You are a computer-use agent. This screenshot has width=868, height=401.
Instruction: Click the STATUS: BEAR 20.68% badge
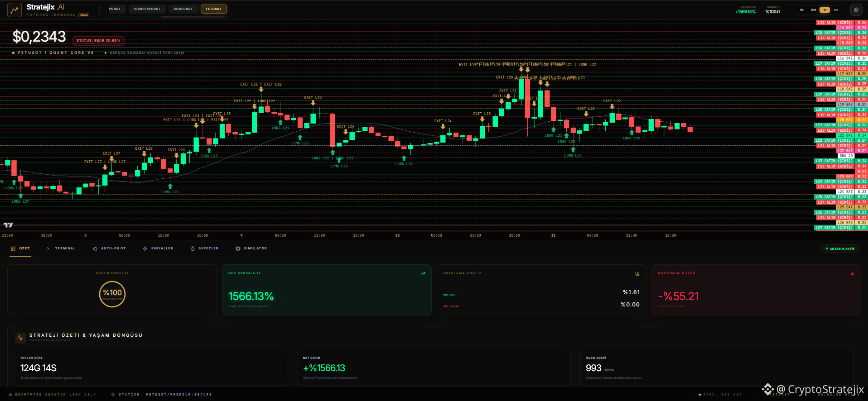pos(98,41)
